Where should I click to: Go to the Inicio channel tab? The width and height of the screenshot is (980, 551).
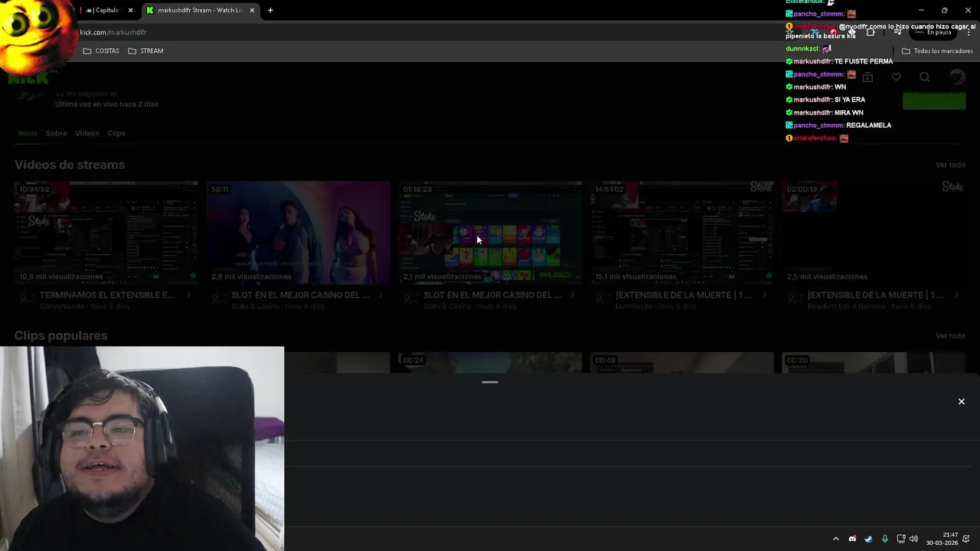coord(28,133)
